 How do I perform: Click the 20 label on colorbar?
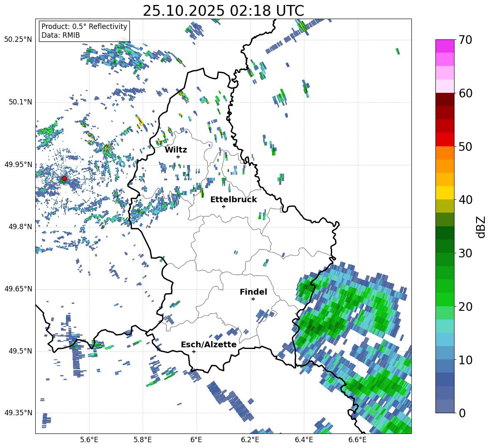[x=465, y=307]
